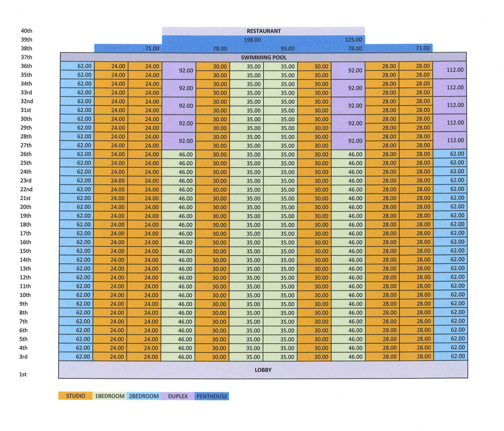Click the 21st floor label
504x431 pixels.
pos(25,198)
